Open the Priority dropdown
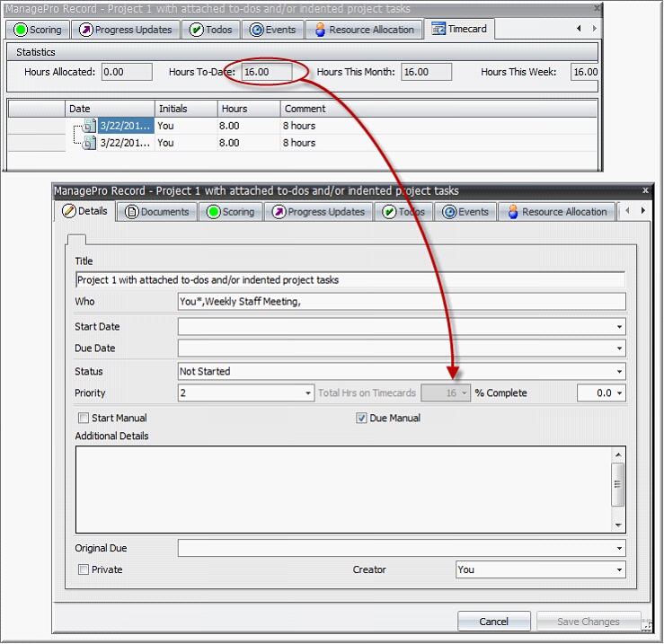The image size is (664, 644). click(x=308, y=393)
